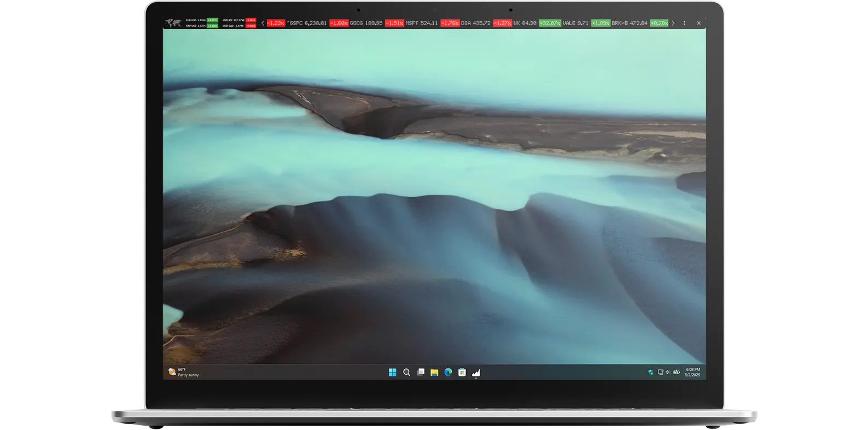
Task: Close the stock ticker bar
Action: pos(698,23)
